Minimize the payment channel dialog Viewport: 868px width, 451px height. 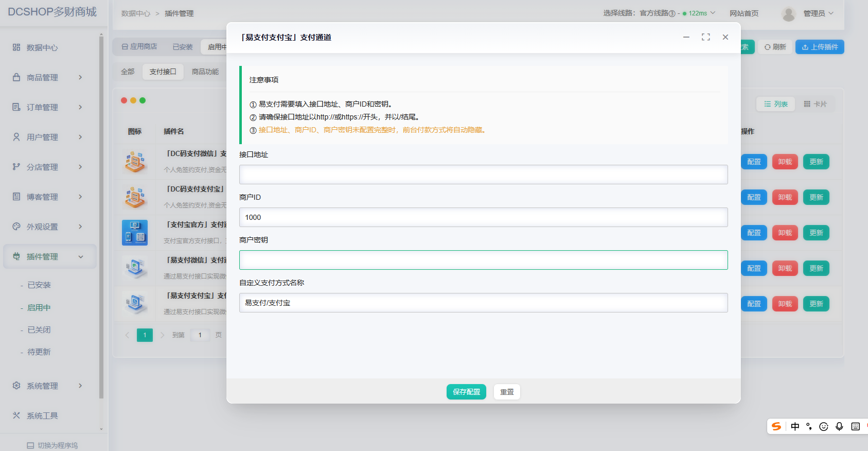click(686, 37)
